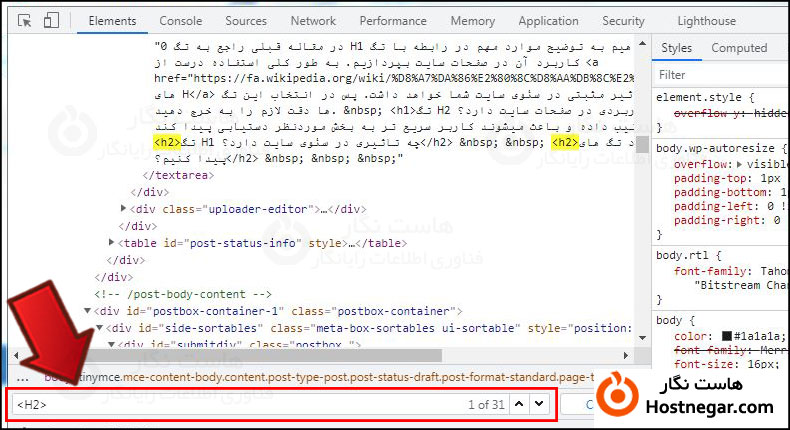The image size is (790, 430).
Task: Jump to next search result arrow
Action: (540, 404)
